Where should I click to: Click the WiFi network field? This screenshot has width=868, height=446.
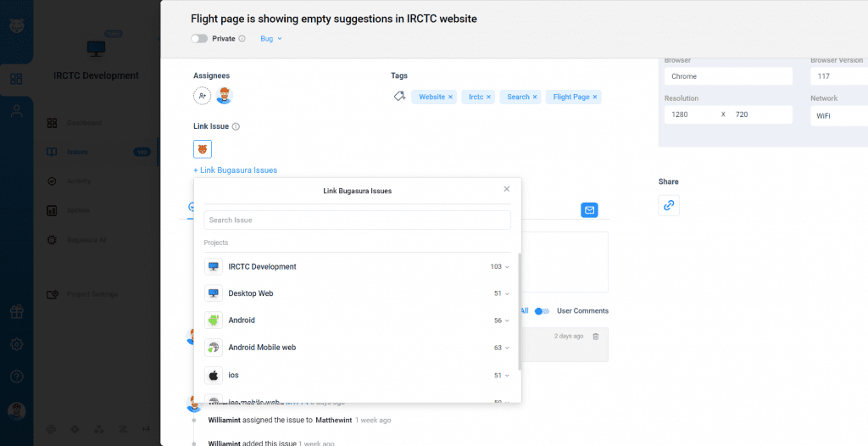pos(839,116)
